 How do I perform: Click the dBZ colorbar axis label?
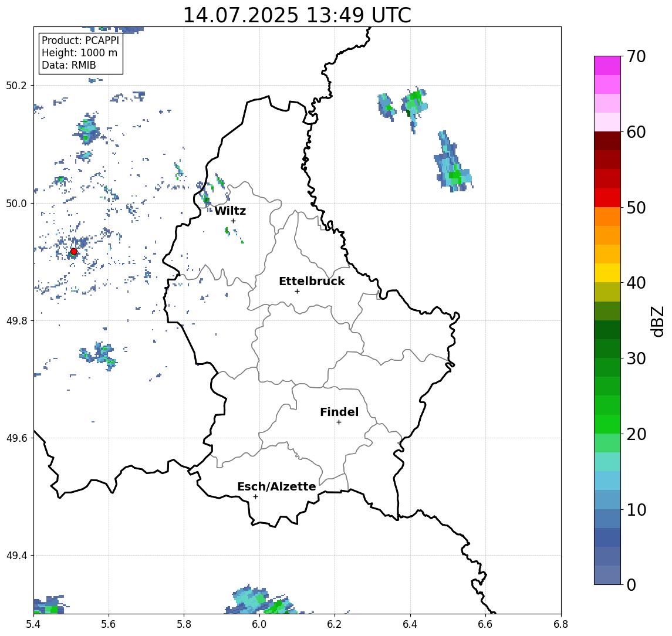[657, 321]
